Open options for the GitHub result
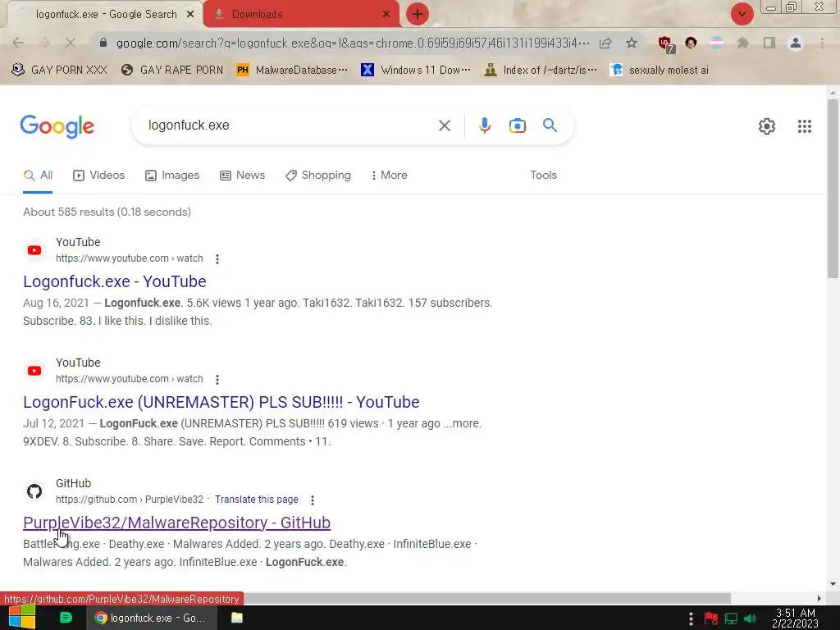The height and width of the screenshot is (630, 840). click(313, 500)
